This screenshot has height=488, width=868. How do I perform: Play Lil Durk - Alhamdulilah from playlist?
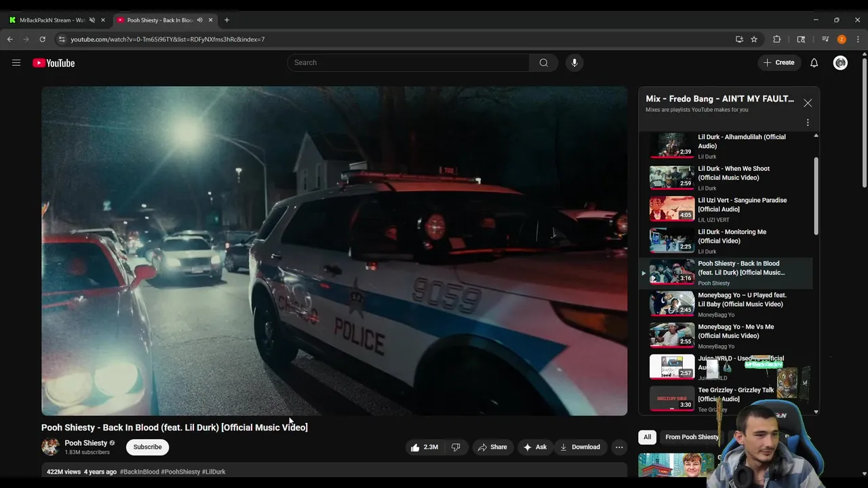[726, 146]
